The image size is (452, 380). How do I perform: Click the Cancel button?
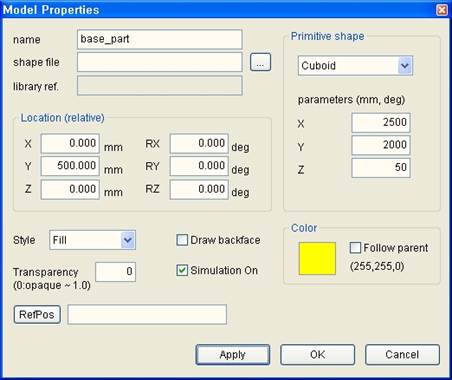402,355
